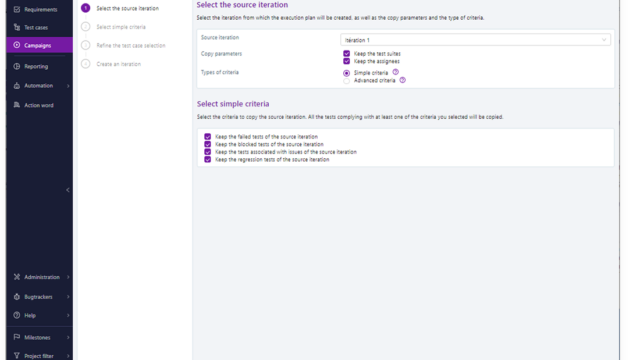The image size is (640, 360).
Task: Click the Help question mark icon
Action: [17, 315]
